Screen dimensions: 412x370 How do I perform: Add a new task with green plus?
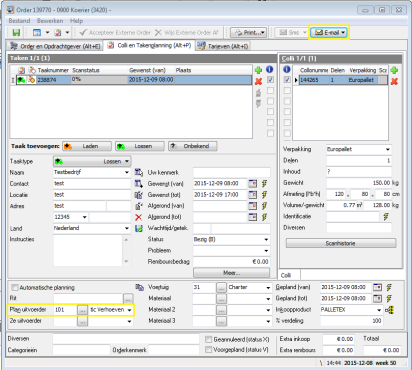(258, 70)
